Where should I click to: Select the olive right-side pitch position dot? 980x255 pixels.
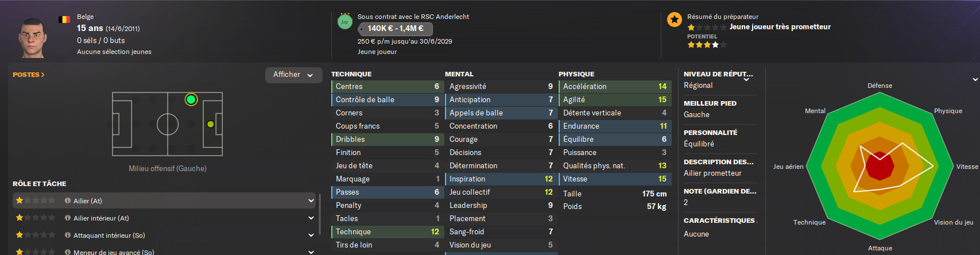pos(211,124)
